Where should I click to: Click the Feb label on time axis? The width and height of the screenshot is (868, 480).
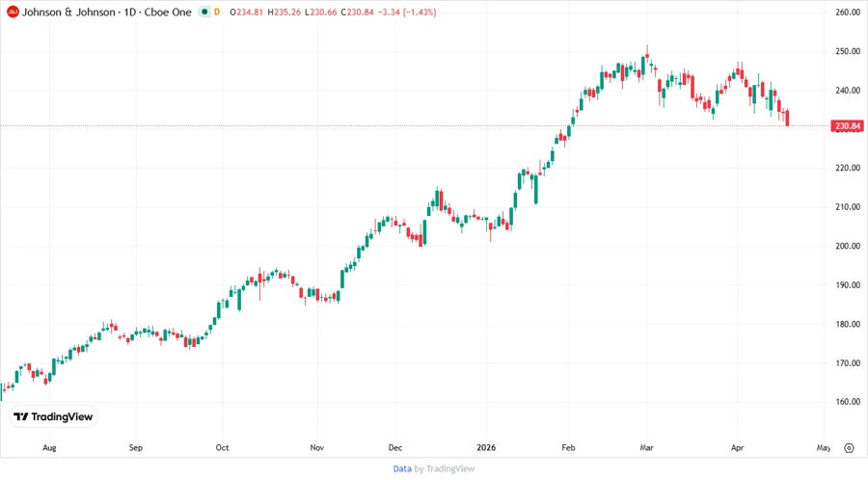point(568,447)
